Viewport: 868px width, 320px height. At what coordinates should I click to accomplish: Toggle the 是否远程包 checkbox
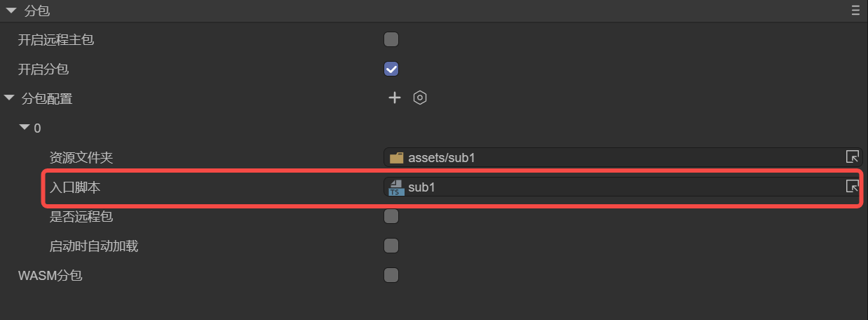pyautogui.click(x=391, y=216)
